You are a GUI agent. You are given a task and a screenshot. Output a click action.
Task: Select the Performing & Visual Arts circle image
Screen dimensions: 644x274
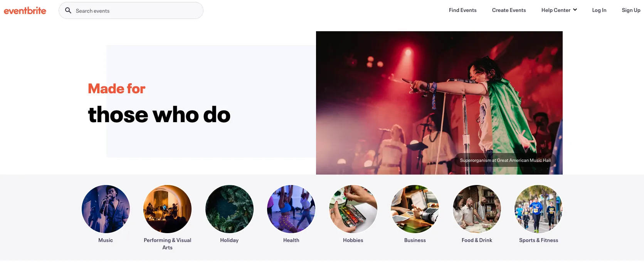(167, 209)
